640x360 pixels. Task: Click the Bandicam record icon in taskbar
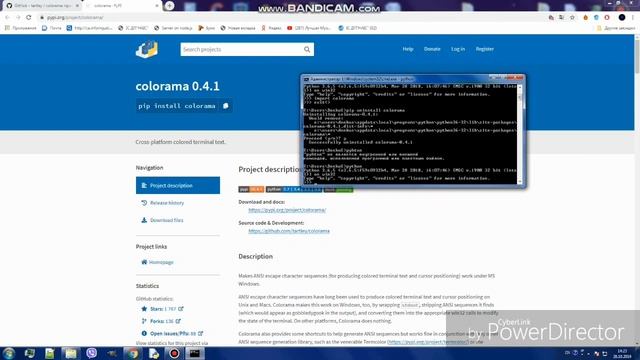tap(174, 353)
